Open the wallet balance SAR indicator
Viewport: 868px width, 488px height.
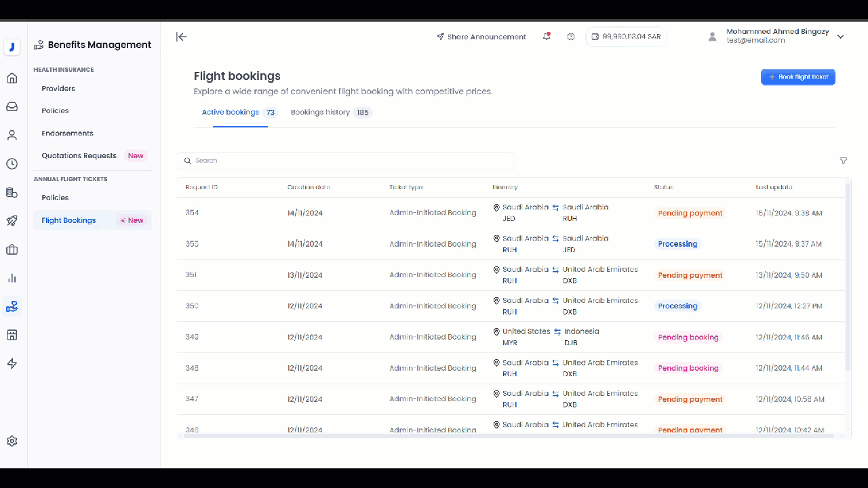tap(626, 37)
